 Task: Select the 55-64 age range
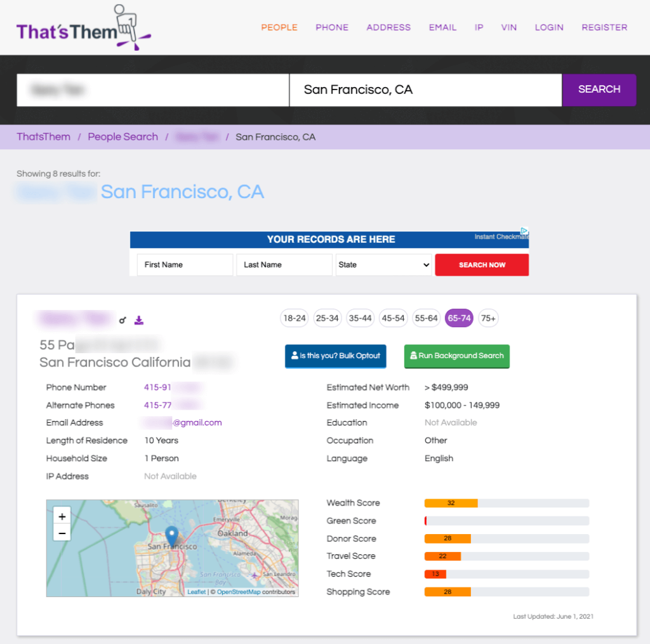coord(426,318)
